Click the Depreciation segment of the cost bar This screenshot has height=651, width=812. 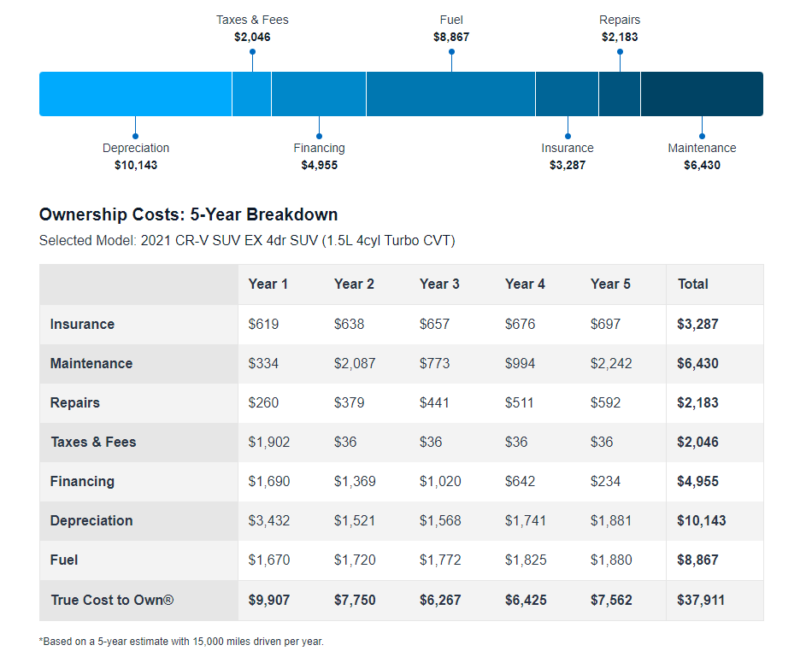pos(135,94)
